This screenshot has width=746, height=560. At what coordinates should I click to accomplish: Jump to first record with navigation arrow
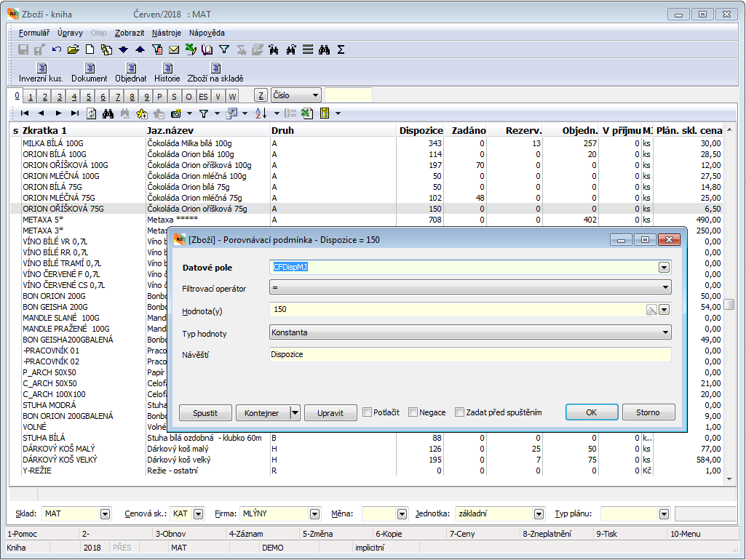tap(25, 113)
